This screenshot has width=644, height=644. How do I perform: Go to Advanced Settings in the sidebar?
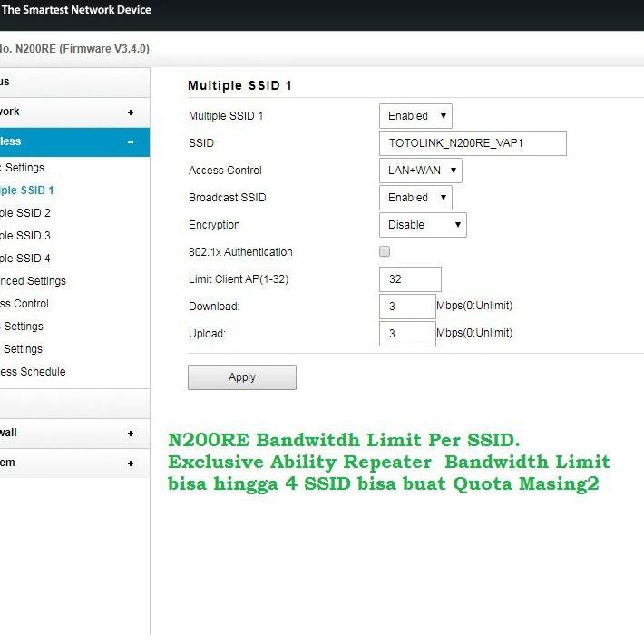[33, 281]
